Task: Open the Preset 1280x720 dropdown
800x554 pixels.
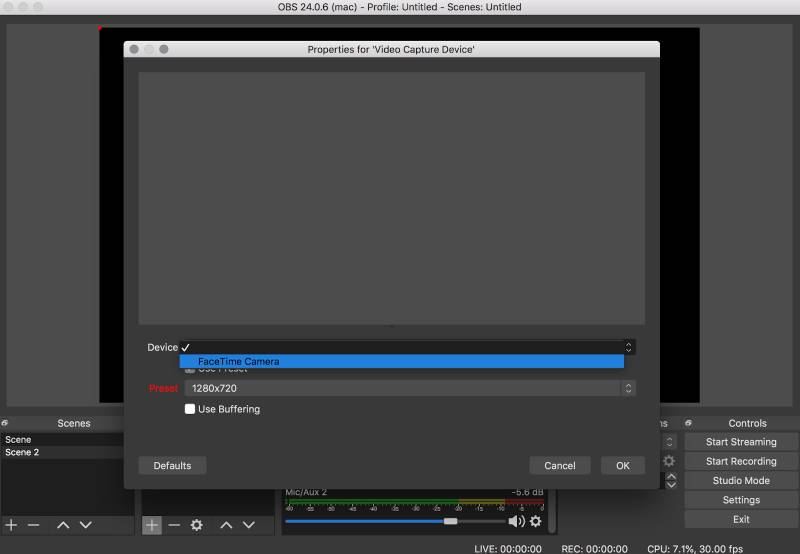Action: click(410, 388)
